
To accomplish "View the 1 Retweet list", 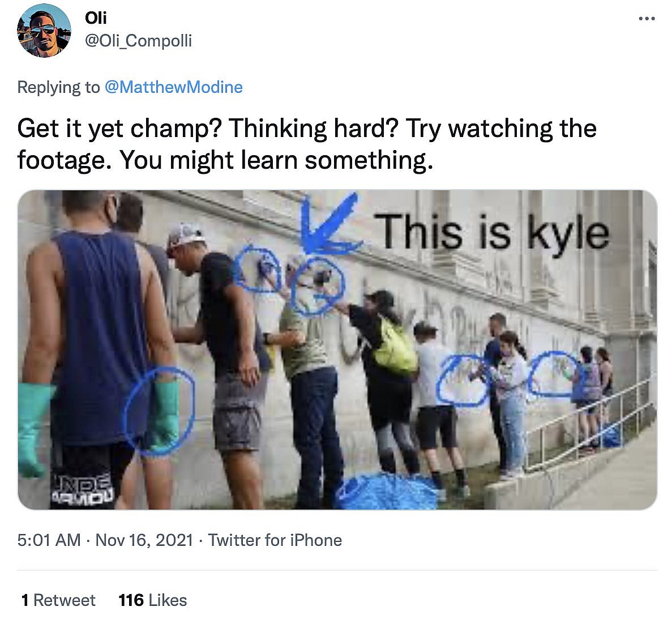I will pos(58,600).
